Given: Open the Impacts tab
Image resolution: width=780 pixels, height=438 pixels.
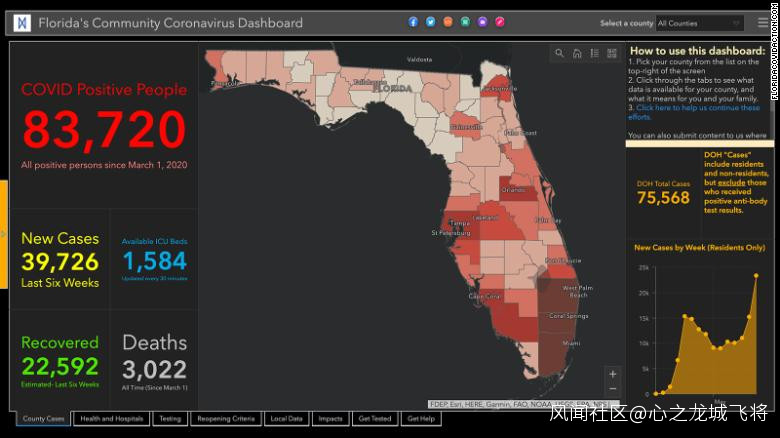Looking at the screenshot, I should [x=330, y=419].
